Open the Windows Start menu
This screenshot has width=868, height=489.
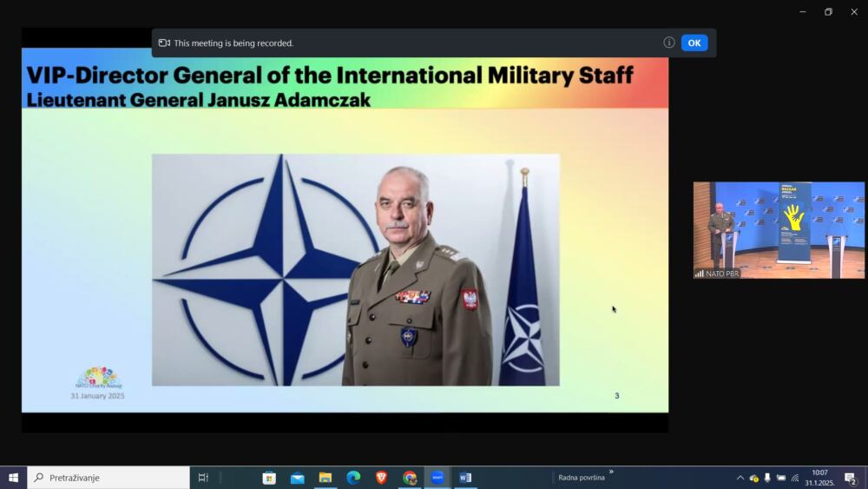coord(13,477)
